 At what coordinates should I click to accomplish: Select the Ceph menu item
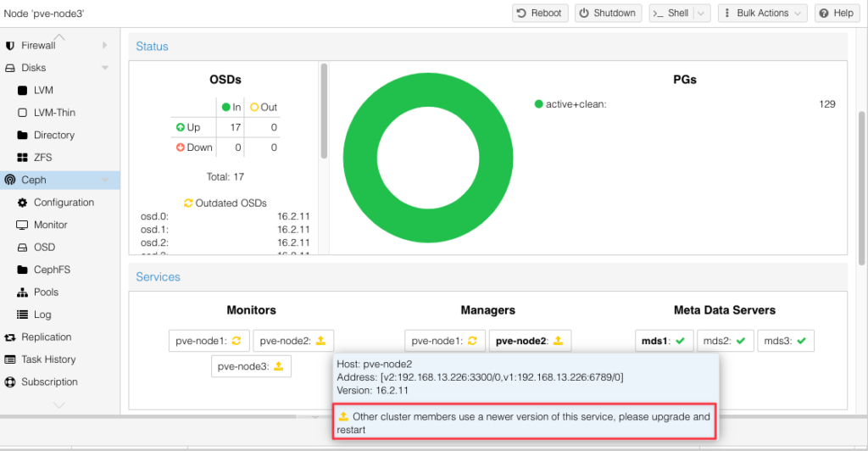click(60, 180)
